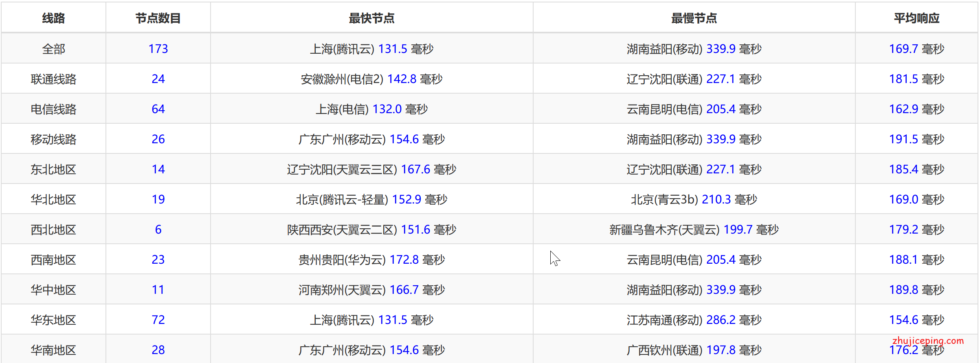Screen dimensions: 980x363
Task: Click the 最快节点 column header
Action: (x=371, y=18)
